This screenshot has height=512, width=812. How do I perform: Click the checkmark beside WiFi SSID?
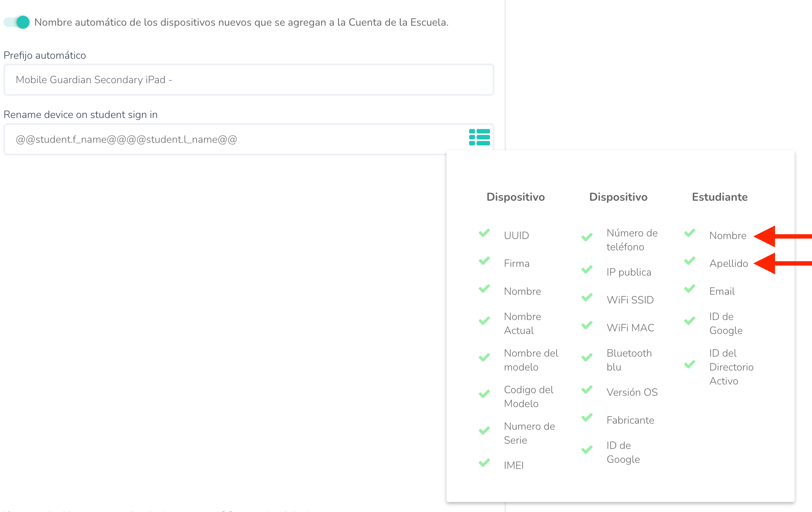point(587,297)
